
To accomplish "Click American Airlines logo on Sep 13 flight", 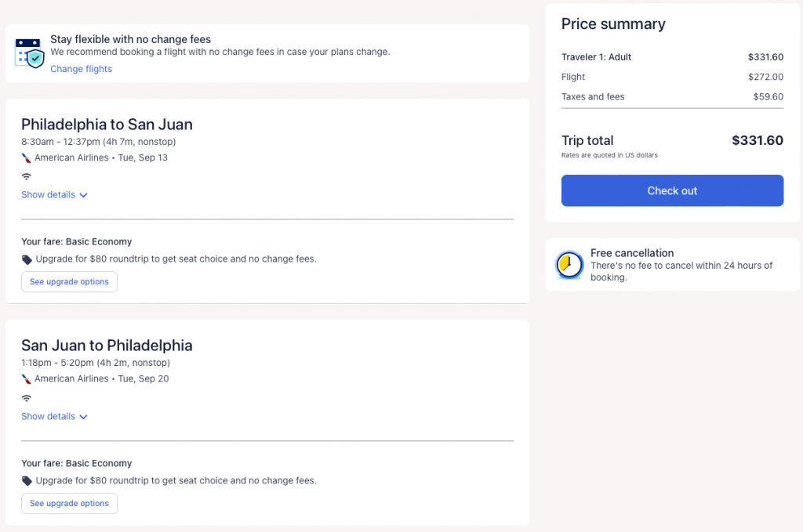I will 27,157.
